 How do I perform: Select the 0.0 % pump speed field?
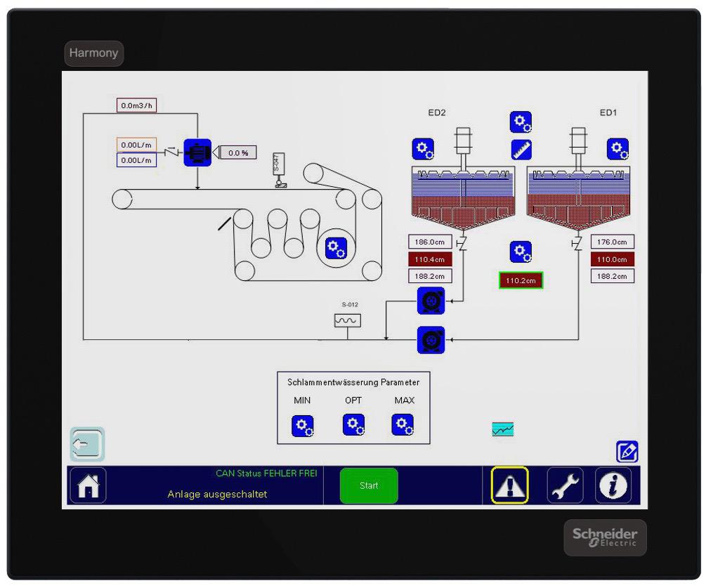(x=237, y=152)
